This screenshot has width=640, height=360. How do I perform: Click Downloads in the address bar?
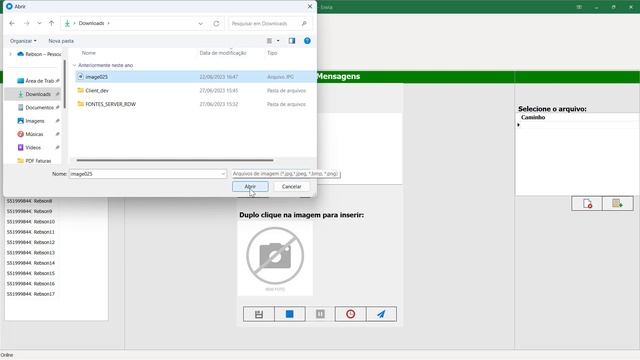[91, 23]
